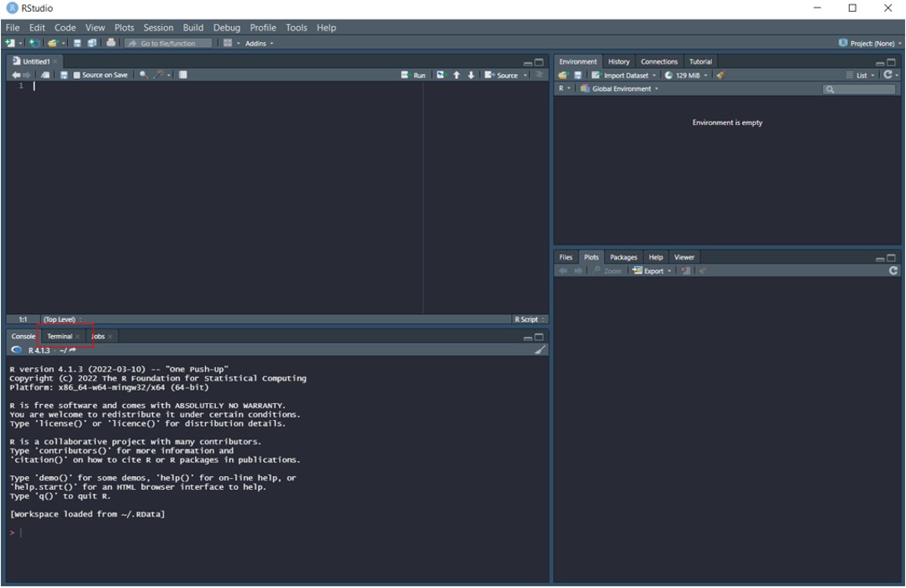
Task: Click the view working directory arrow in console
Action: click(x=72, y=350)
